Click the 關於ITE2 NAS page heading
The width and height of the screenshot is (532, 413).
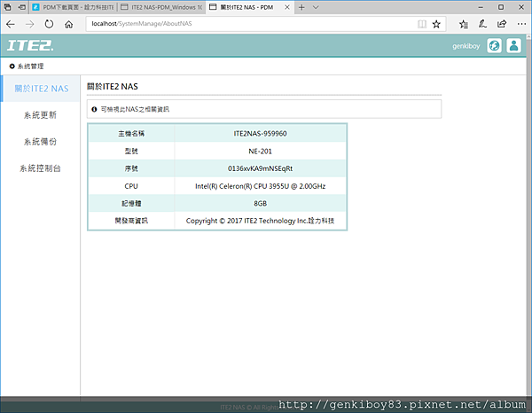coord(113,87)
